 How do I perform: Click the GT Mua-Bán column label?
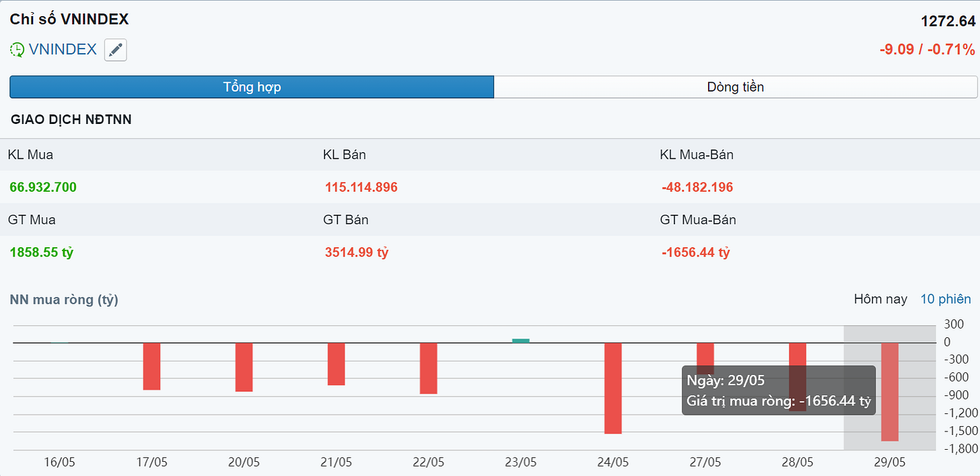pos(698,220)
